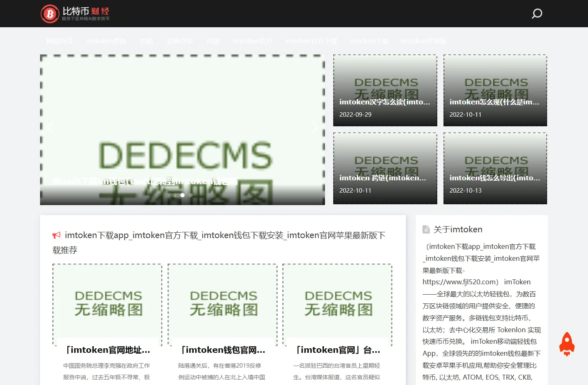Screen dimensions: 588x385
Task: Click excerpt starting 一名派驻巴西的台湾官员
Action: coord(337,371)
